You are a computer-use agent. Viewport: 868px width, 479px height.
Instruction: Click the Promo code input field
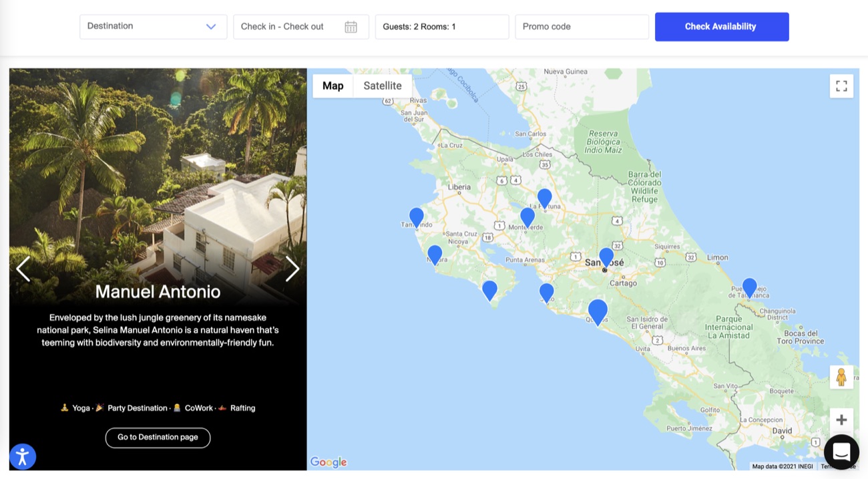(x=582, y=27)
